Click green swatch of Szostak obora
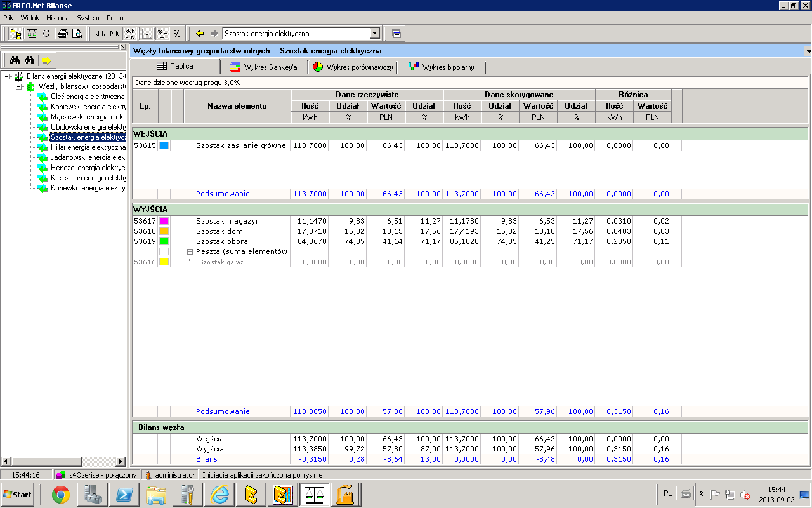Screen dimensions: 812x508 coord(164,241)
